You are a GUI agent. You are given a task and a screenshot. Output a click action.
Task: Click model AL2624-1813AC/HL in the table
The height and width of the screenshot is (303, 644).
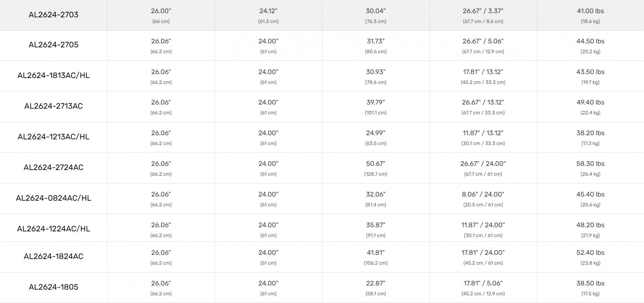pyautogui.click(x=53, y=75)
